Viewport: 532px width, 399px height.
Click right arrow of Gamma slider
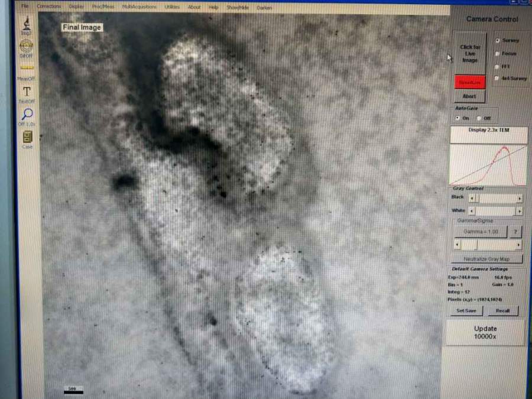pos(518,245)
